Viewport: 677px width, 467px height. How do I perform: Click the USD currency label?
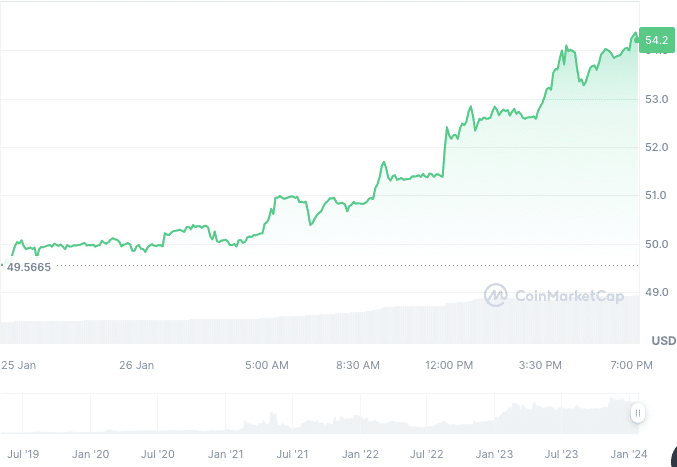663,341
